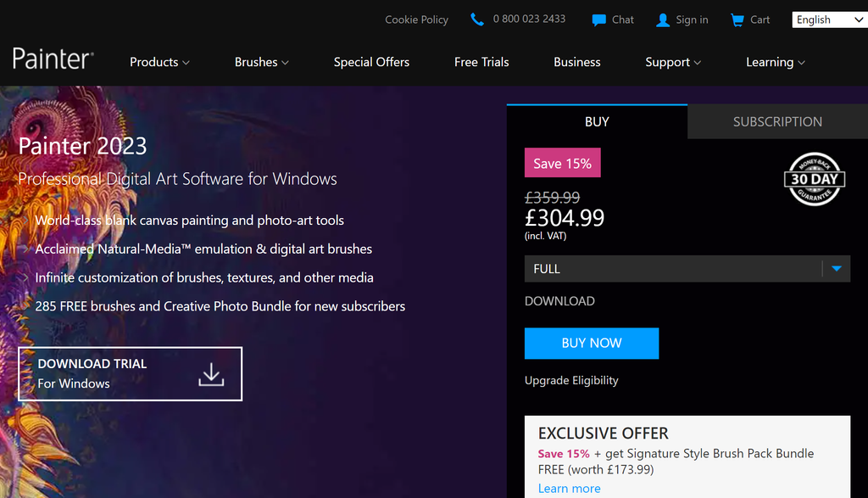
Task: View the Cookie Policy
Action: point(416,19)
